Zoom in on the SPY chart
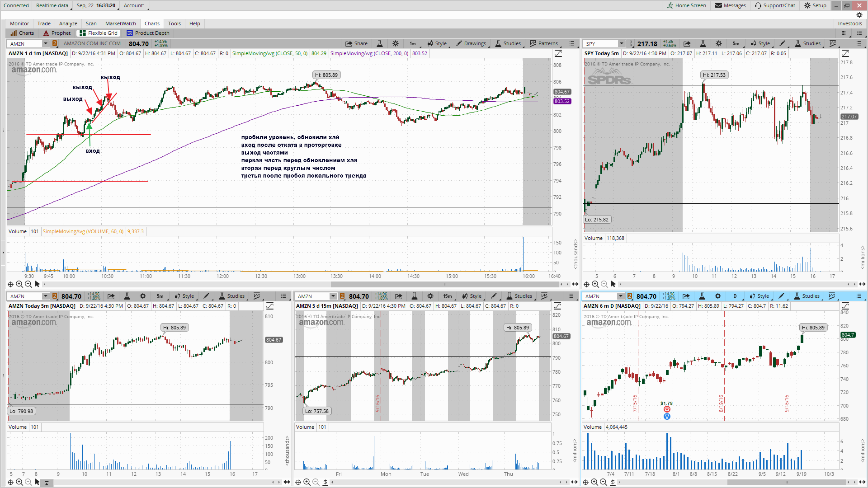The height and width of the screenshot is (488, 868). click(595, 284)
